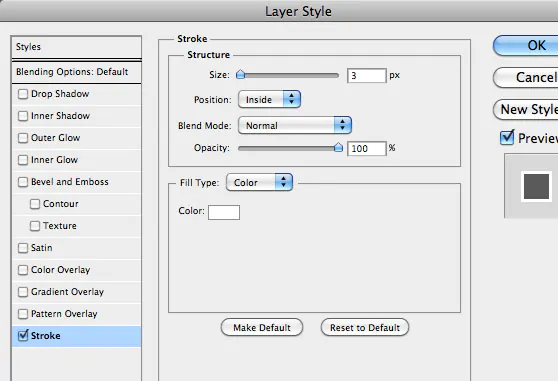Screen dimensions: 558x381
Task: Select the Bevel and Emboss label
Action: (70, 182)
